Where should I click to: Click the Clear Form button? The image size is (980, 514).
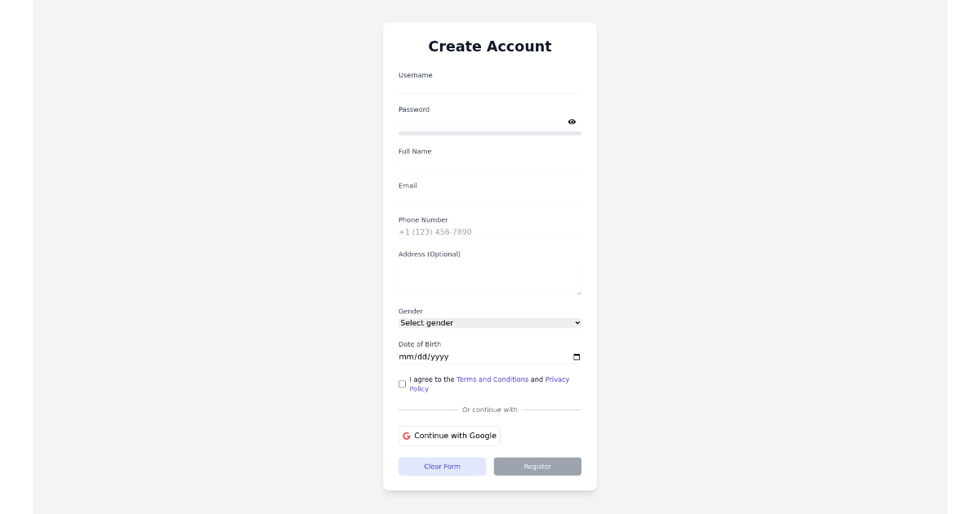(x=442, y=466)
